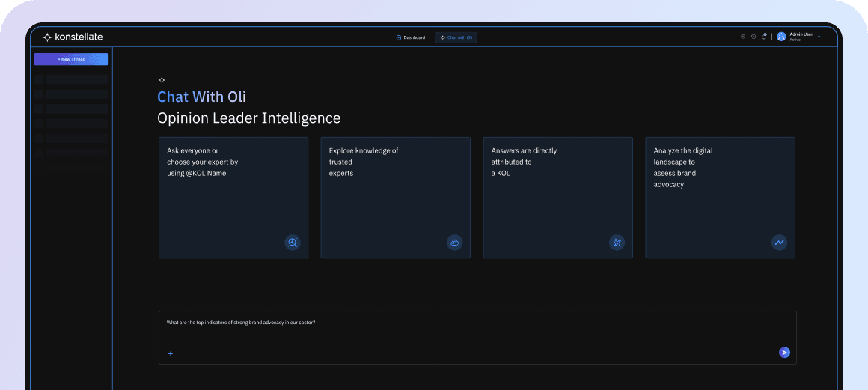Viewport: 868px width, 390px height.
Task: Click the Active status text
Action: coord(795,40)
